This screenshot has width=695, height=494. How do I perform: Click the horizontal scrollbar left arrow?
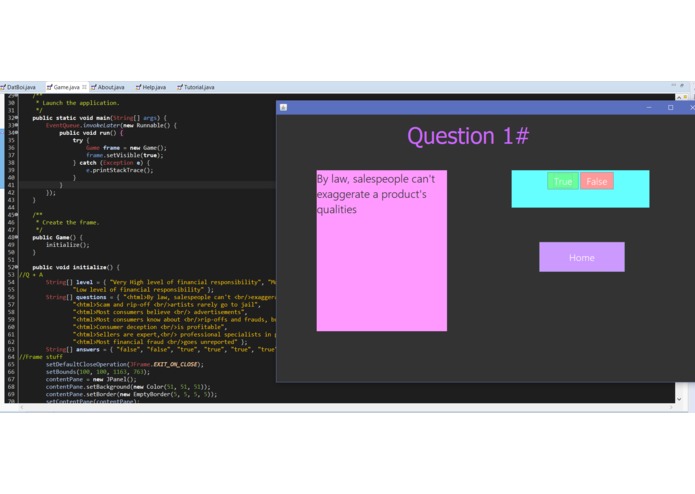coord(21,407)
